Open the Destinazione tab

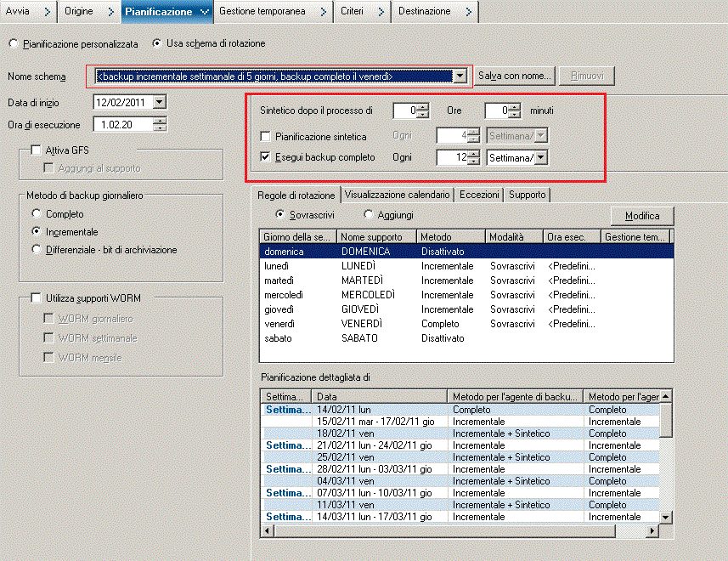[x=425, y=11]
